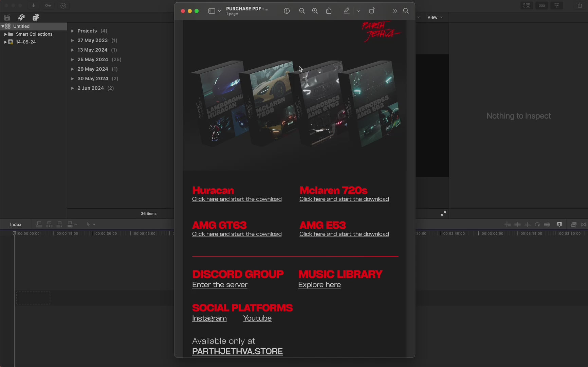
Task: Open the Share button in Final Cut
Action: (x=580, y=5)
